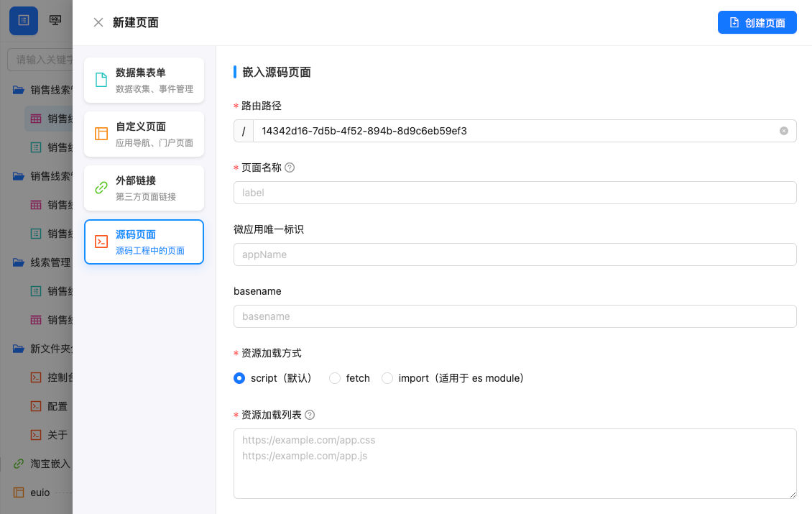Open the SQL monitor icon in sidebar

[x=55, y=20]
